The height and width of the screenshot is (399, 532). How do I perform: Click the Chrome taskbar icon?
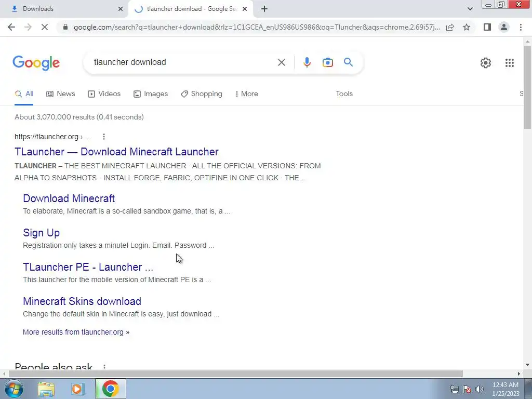tap(110, 389)
